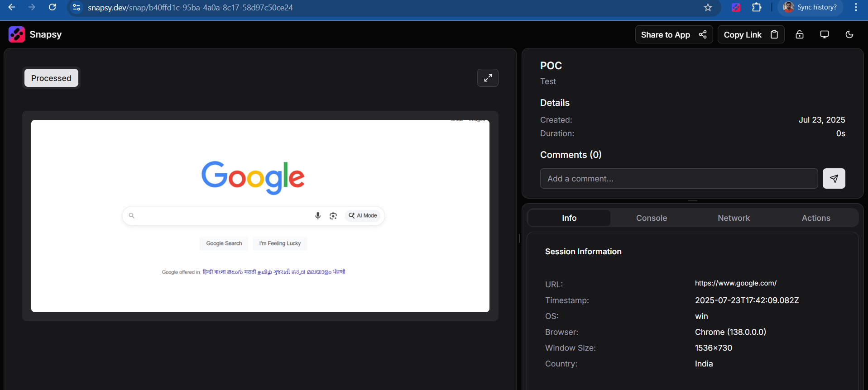This screenshot has width=868, height=390.
Task: Click the OS value win
Action: click(x=701, y=316)
